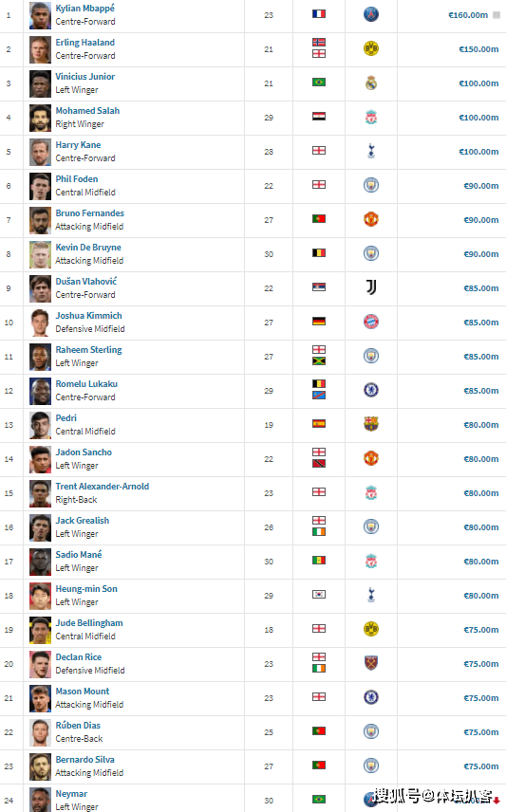Open Kevin De Bruyne's profile link
Screen dimensions: 506x812
[x=88, y=248]
